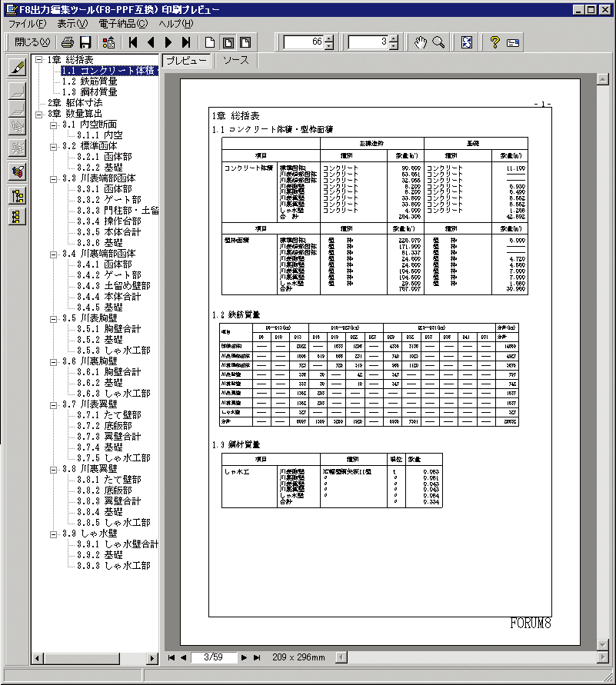Click the upper yellow tree-structure sidebar icon
The width and height of the screenshot is (616, 685).
pos(18,196)
